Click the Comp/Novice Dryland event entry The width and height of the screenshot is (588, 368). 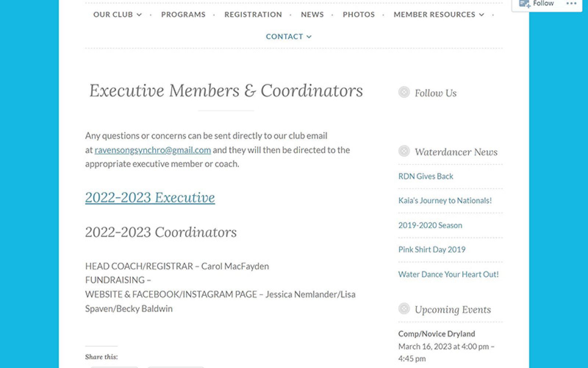pos(437,334)
